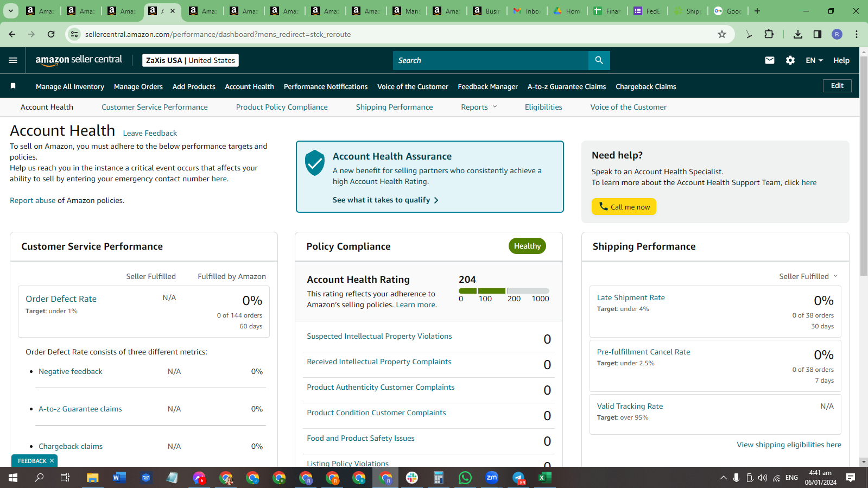Open the Order Defect Rate link
Image resolution: width=868 pixels, height=488 pixels.
coord(61,299)
